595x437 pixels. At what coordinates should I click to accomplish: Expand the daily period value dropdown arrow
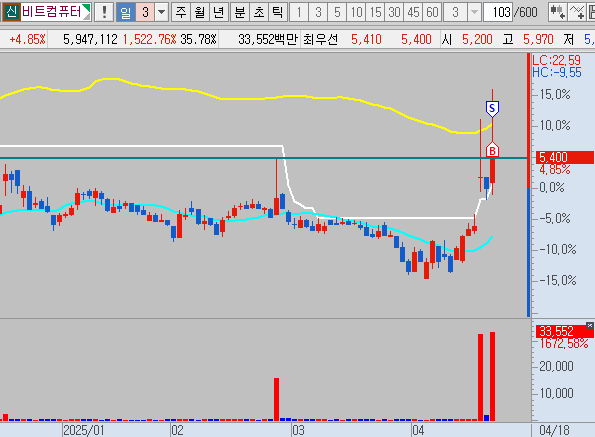click(x=161, y=12)
